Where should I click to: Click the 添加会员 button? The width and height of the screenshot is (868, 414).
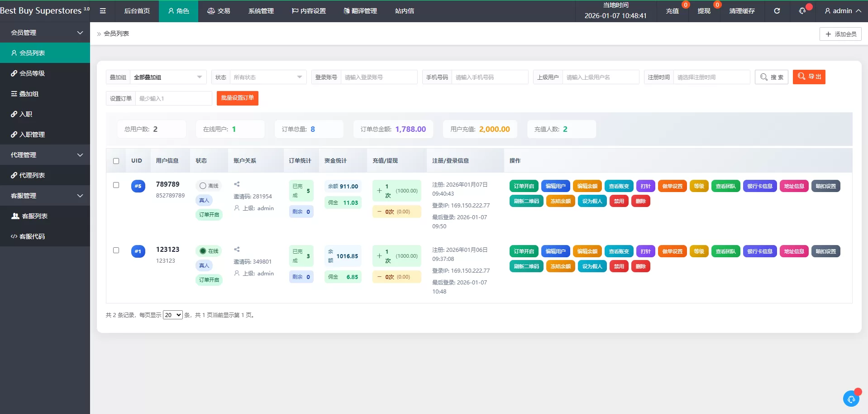pyautogui.click(x=840, y=34)
